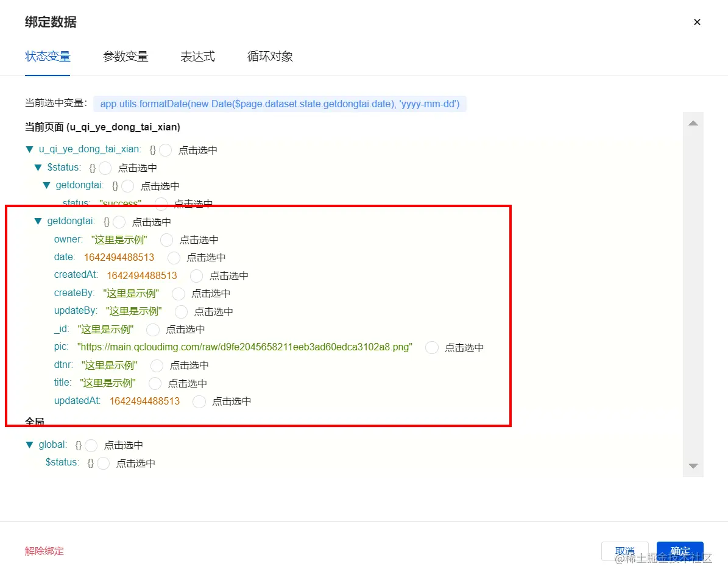Collapse the $status node under u_qi_ye_dong_tai_xian
Screen dimensions: 728x580
coord(38,167)
